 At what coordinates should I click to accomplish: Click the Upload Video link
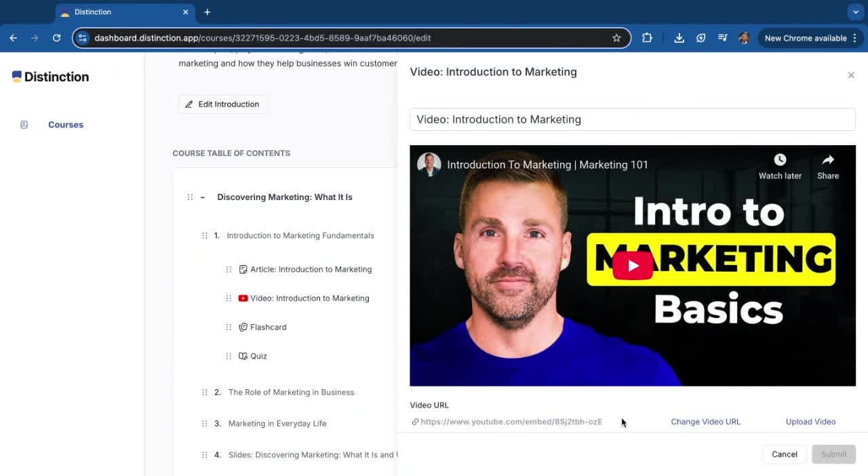click(810, 422)
